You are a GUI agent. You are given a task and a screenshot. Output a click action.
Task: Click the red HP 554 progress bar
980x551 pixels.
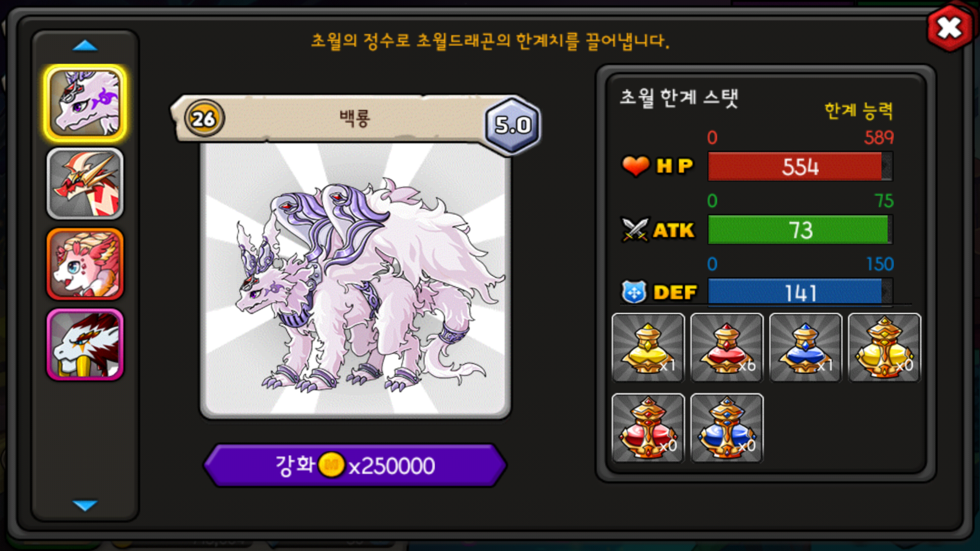tap(800, 166)
